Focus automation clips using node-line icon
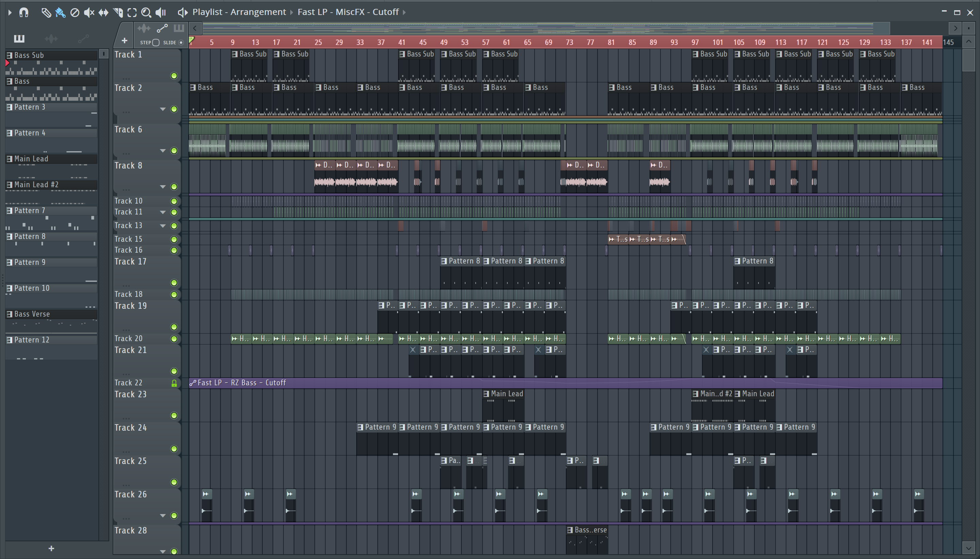Viewport: 980px width, 559px height. [x=162, y=28]
